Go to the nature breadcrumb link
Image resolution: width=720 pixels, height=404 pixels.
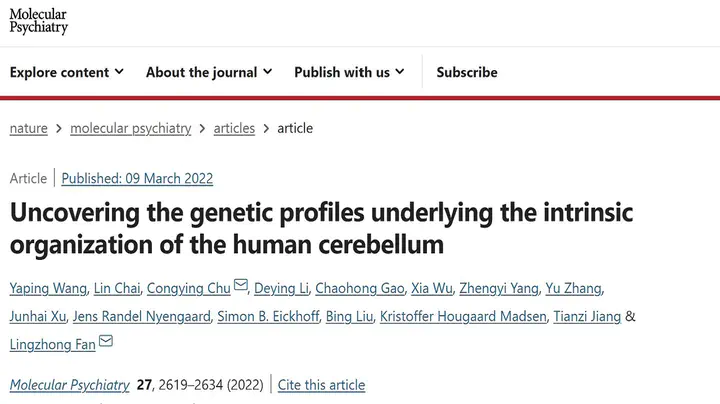click(28, 128)
